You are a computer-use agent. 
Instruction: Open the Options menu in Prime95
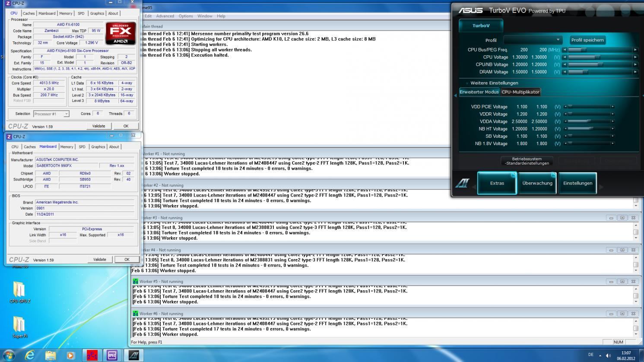coord(186,16)
